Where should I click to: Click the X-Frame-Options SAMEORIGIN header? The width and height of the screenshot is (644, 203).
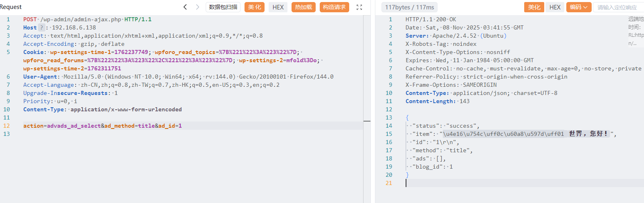coord(451,85)
